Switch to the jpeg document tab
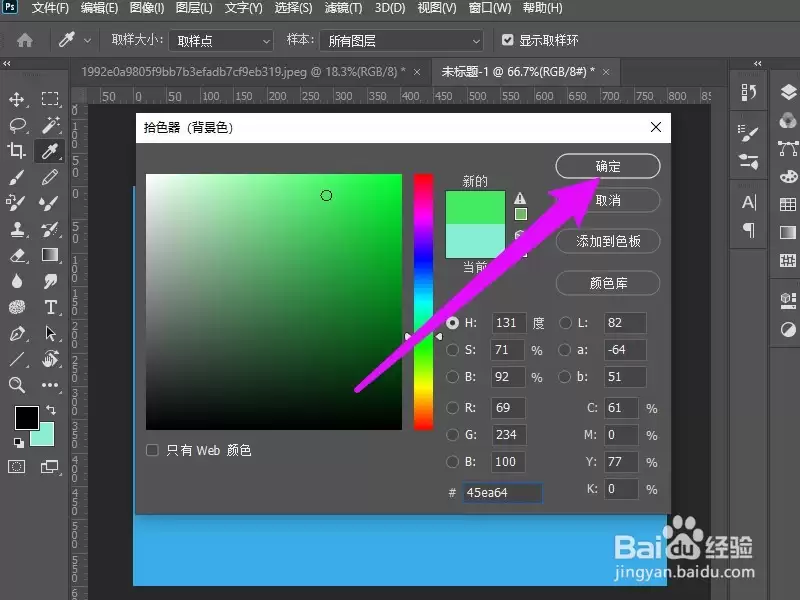 click(x=243, y=72)
